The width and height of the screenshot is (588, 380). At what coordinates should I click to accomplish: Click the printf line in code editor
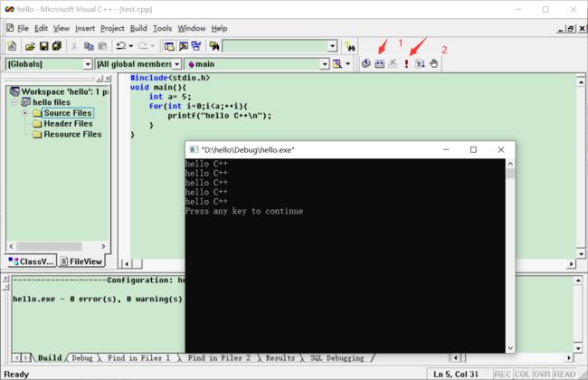[x=219, y=116]
